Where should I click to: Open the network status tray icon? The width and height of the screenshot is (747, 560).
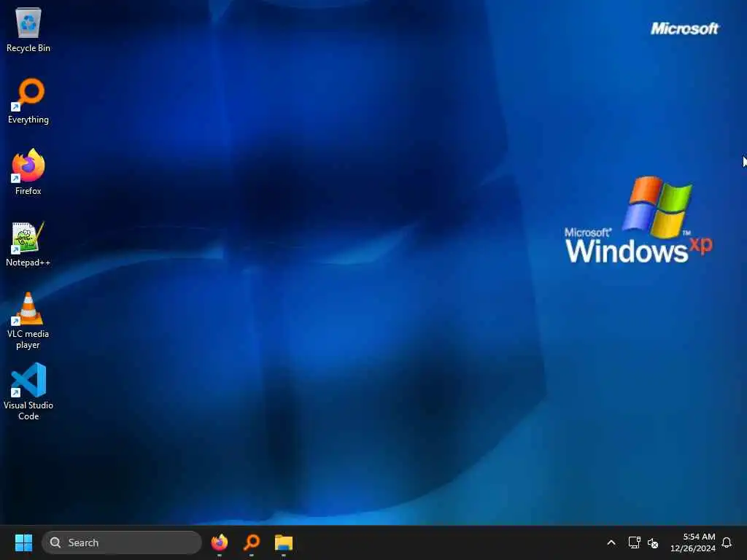coord(634,542)
